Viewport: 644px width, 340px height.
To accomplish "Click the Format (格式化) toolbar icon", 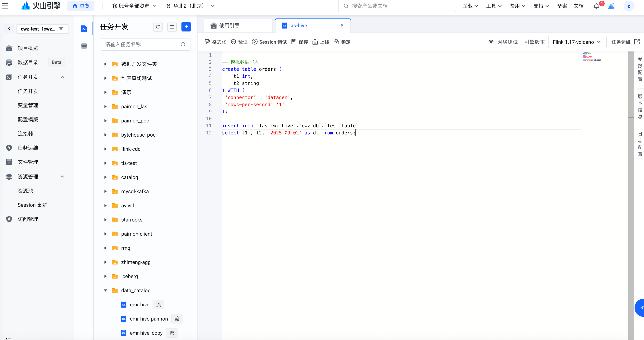I will 207,42.
